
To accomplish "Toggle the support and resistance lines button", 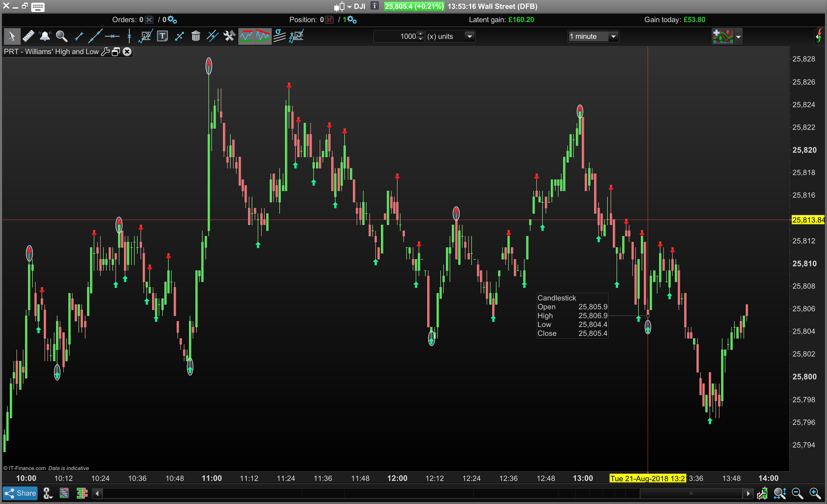I will pos(246,36).
